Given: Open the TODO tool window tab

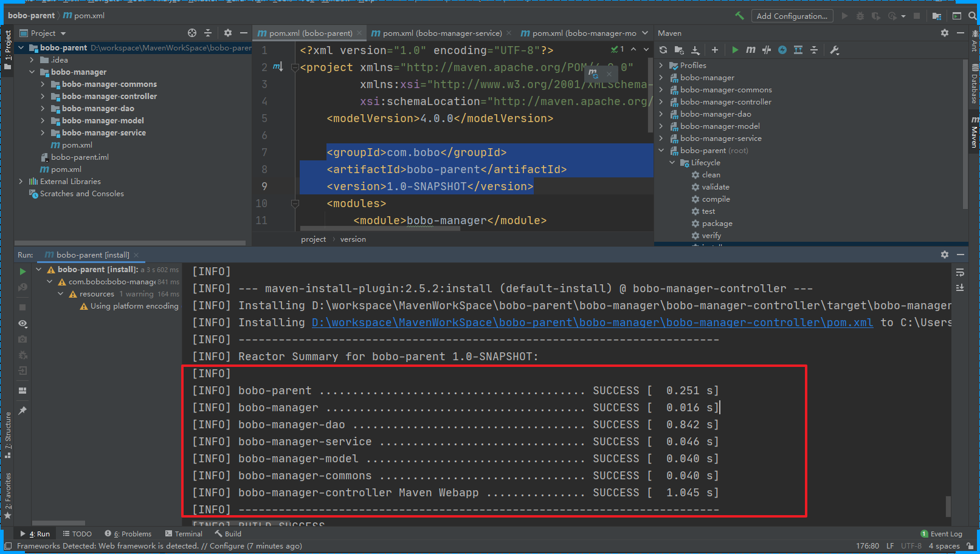Looking at the screenshot, I should 77,534.
